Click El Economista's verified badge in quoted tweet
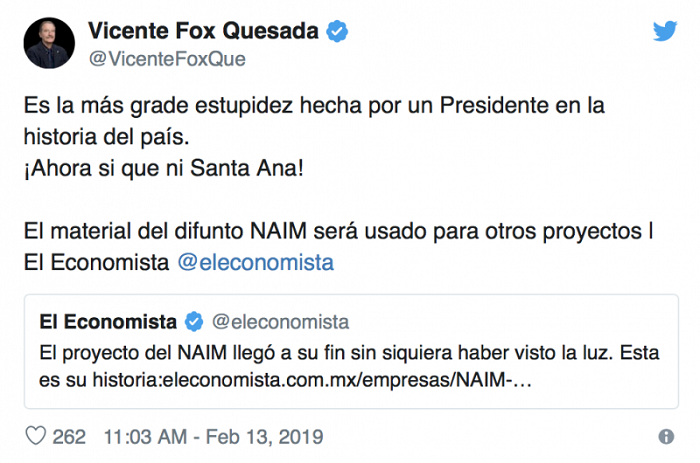Image resolution: width=700 pixels, height=463 pixels. [x=196, y=321]
